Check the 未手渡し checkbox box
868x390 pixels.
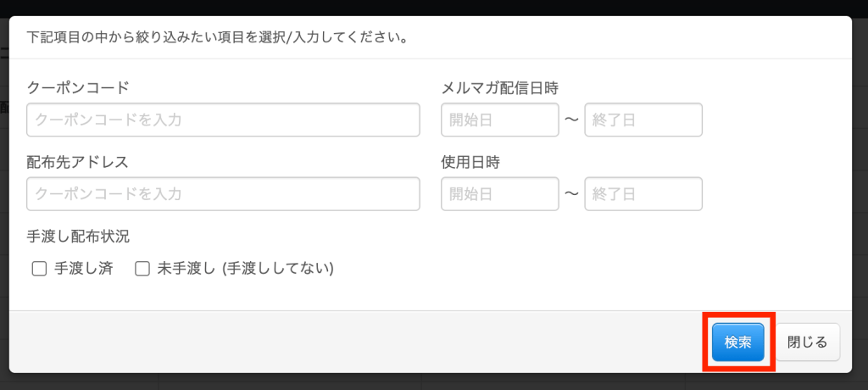[142, 269]
